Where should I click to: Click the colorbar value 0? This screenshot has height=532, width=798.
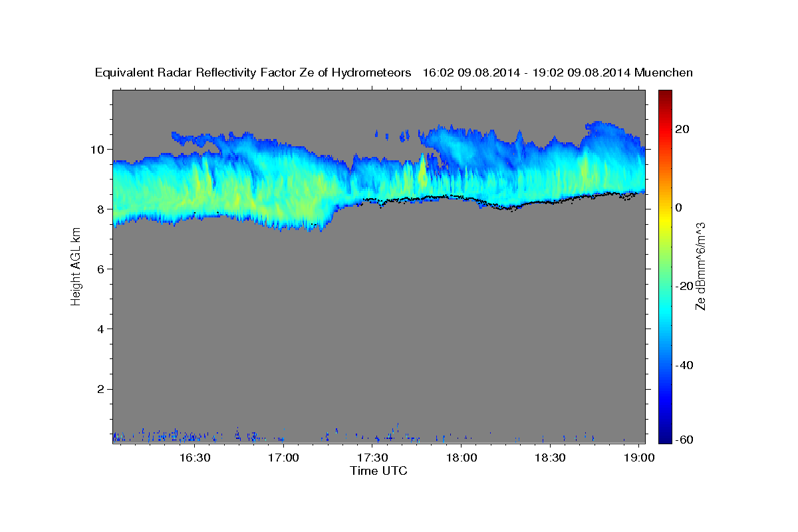pos(679,207)
